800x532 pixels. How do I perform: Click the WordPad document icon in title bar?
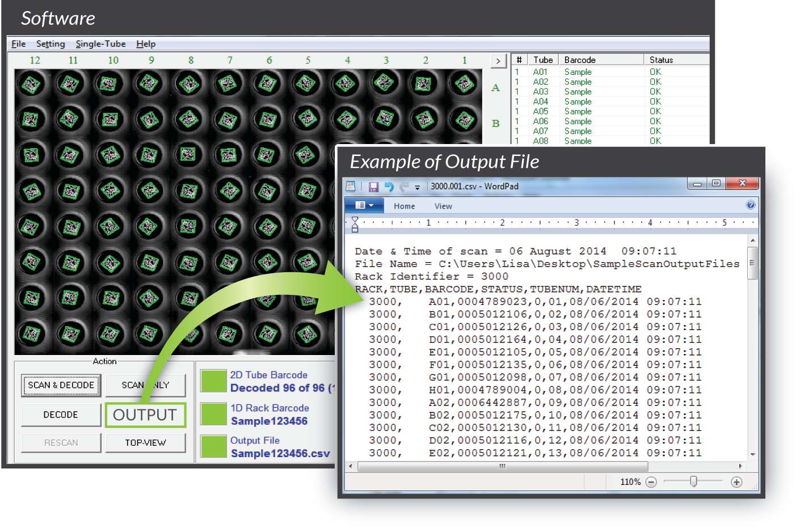pyautogui.click(x=351, y=187)
